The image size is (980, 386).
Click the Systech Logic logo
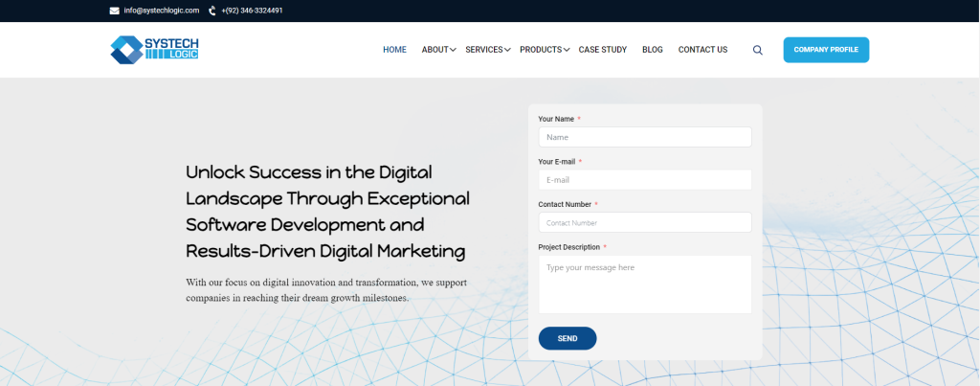tap(154, 50)
